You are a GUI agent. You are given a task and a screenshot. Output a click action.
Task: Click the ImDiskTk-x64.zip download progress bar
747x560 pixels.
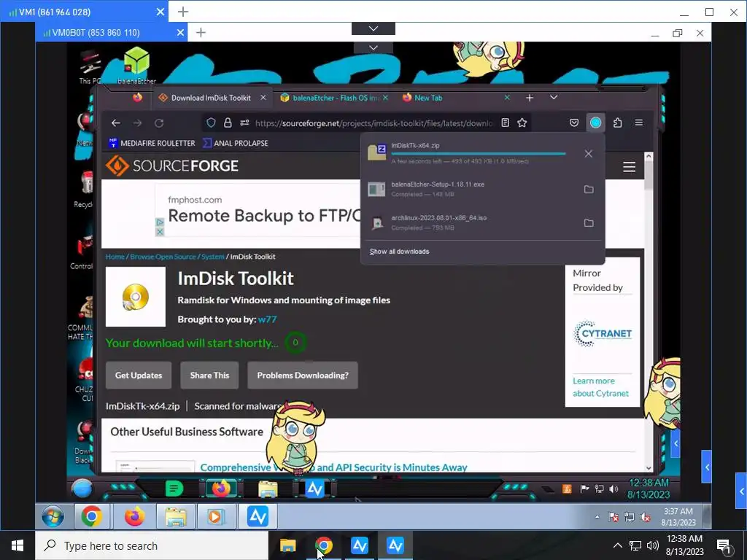pyautogui.click(x=479, y=154)
